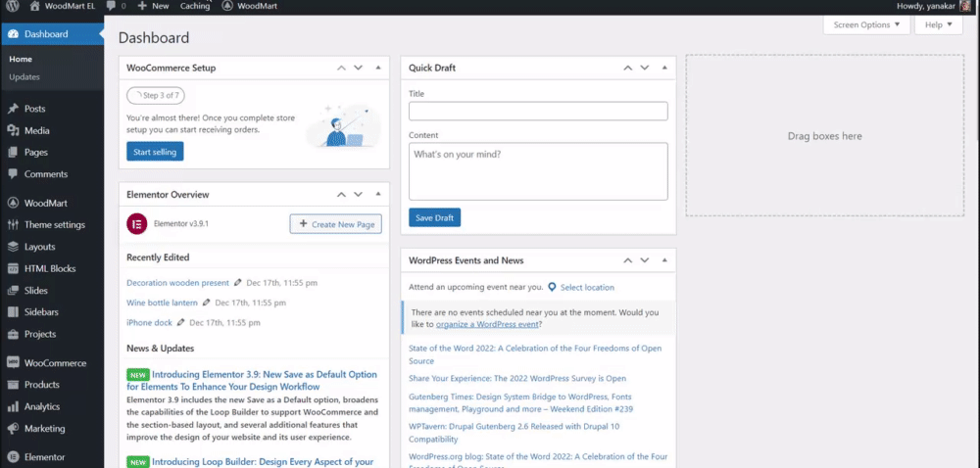Open the Caching menu in admin bar

(195, 6)
